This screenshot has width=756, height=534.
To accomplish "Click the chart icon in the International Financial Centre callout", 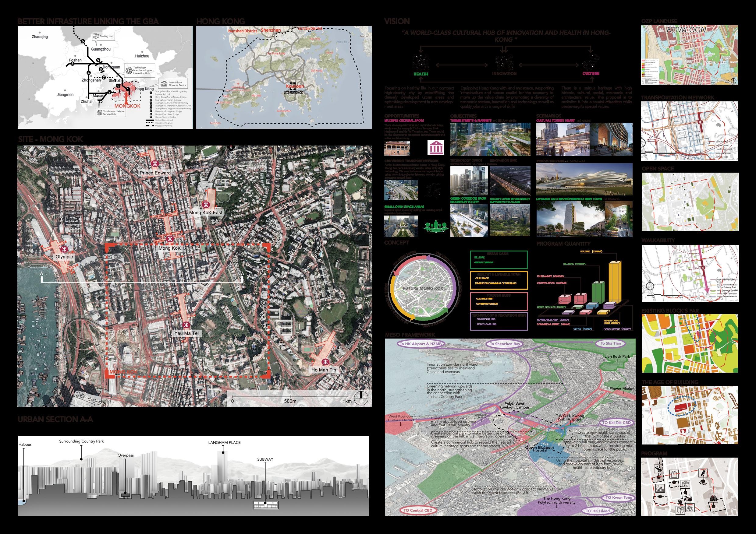I will tap(164, 83).
